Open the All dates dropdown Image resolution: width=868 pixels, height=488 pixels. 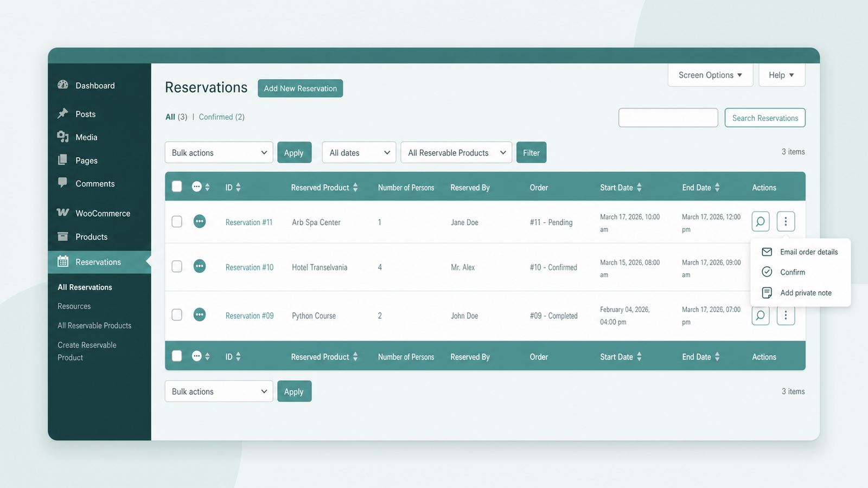[x=359, y=152]
